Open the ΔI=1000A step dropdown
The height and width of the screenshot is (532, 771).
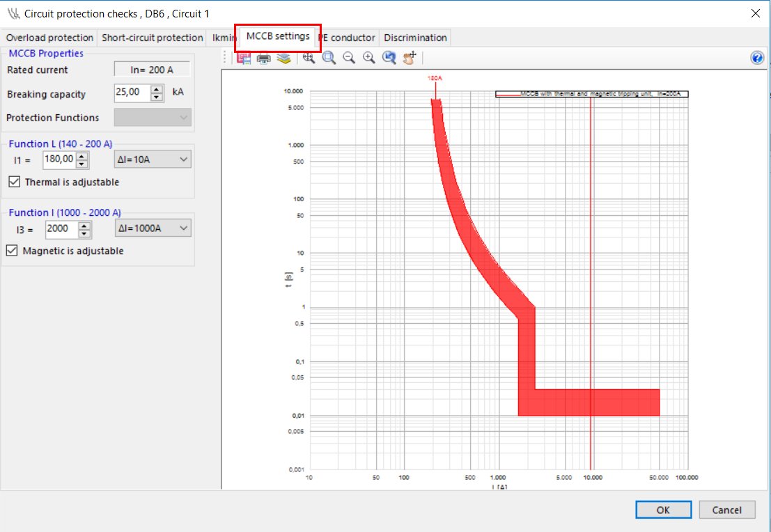click(x=152, y=228)
